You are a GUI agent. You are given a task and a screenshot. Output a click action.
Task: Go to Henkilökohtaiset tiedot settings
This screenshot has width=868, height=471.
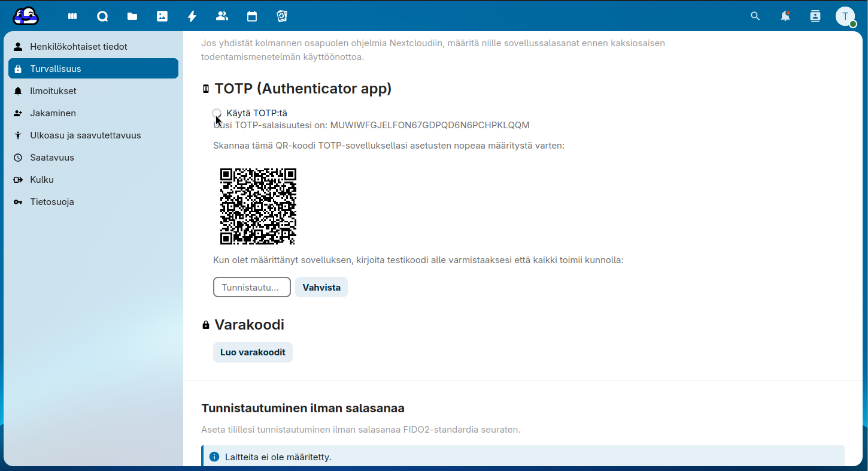coord(93,47)
